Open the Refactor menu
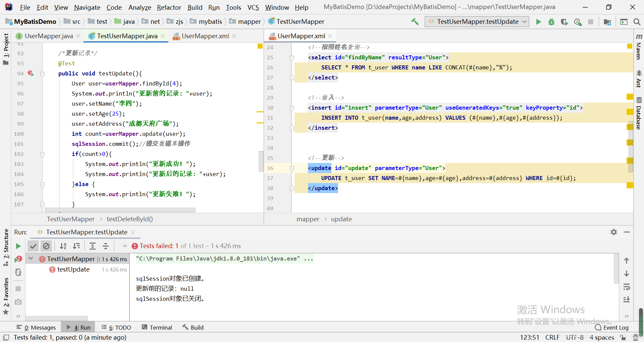The width and height of the screenshot is (644, 342). (x=169, y=7)
